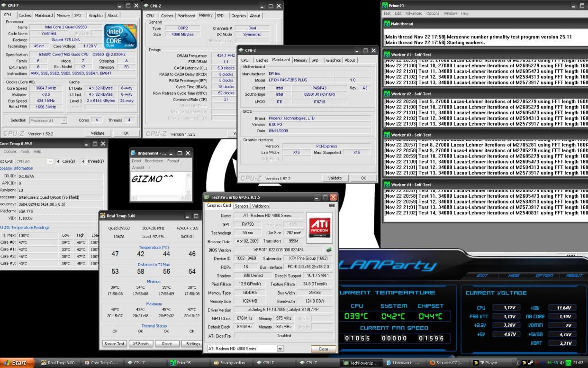Click the Notepad vertical scrollbar down arrow

(189, 193)
